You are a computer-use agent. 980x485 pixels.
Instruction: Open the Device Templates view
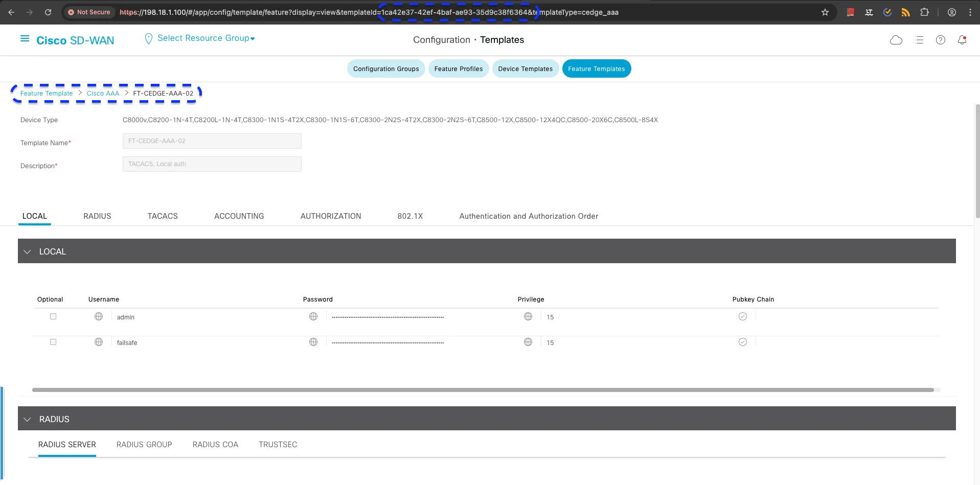[x=525, y=68]
